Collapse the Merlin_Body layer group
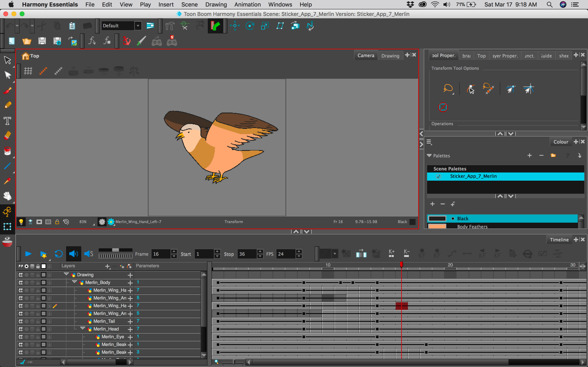This screenshot has width=588, height=367. pyautogui.click(x=75, y=282)
